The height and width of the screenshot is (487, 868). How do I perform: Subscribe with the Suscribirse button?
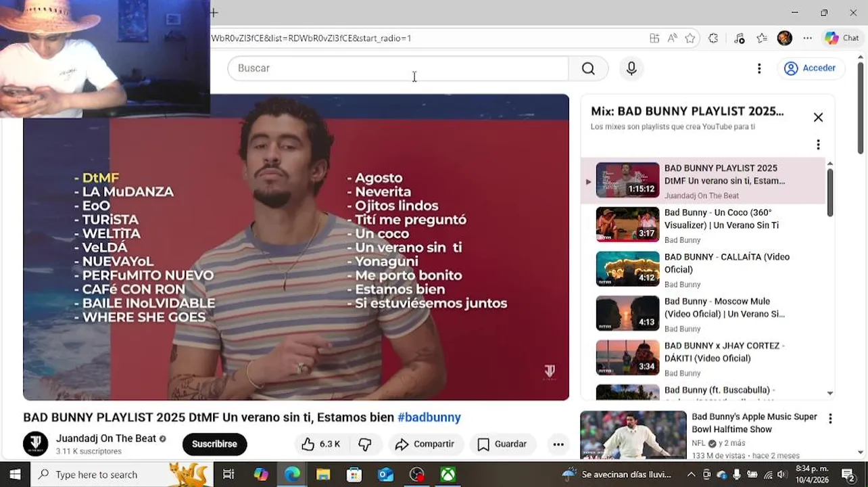214,444
